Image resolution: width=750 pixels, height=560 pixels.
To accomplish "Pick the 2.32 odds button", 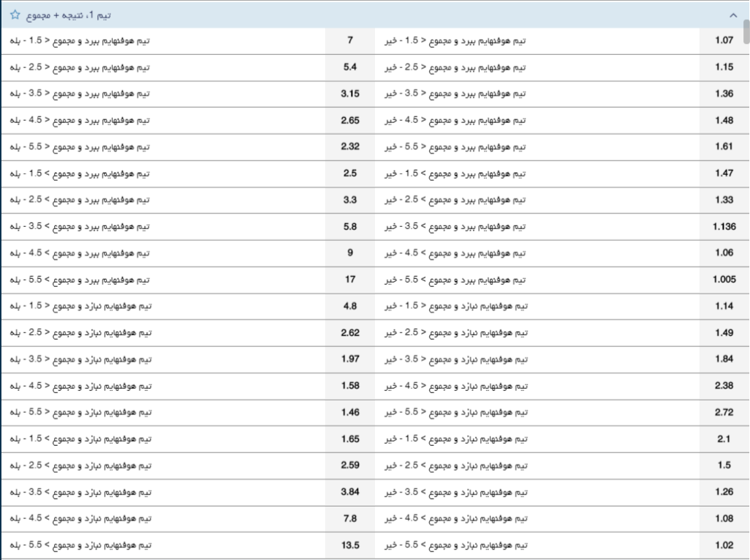I will click(x=349, y=147).
